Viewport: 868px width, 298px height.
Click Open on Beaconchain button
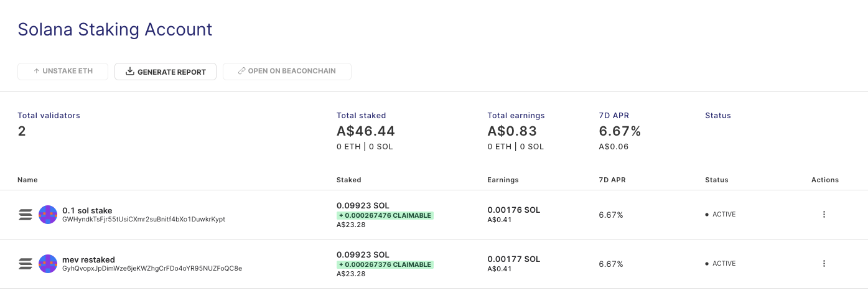287,72
